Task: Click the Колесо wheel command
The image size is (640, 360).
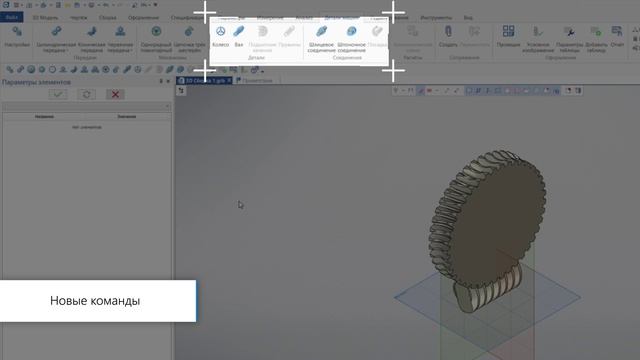Action: click(x=220, y=37)
